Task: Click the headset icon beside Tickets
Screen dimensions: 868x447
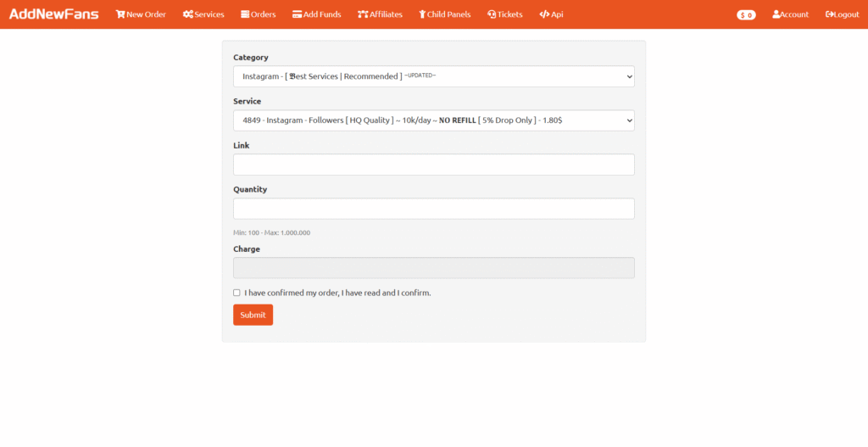Action: [x=492, y=14]
